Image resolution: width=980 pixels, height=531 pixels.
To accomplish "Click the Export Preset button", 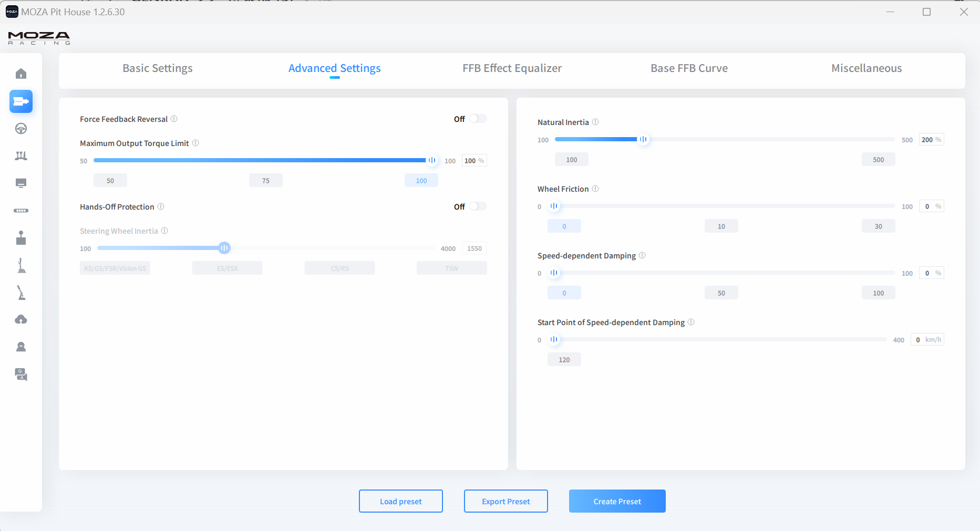I will (x=506, y=501).
